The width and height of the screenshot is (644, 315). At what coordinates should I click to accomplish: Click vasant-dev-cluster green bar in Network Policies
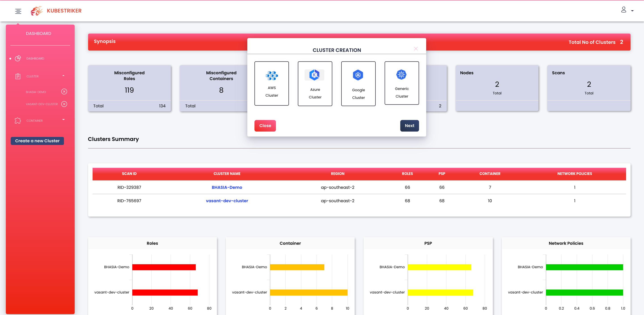point(585,292)
